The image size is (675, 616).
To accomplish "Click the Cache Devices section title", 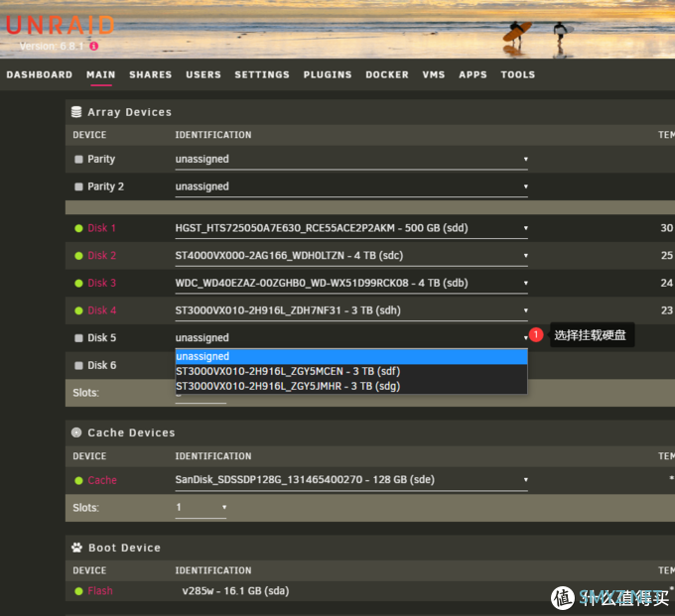I will pyautogui.click(x=131, y=432).
